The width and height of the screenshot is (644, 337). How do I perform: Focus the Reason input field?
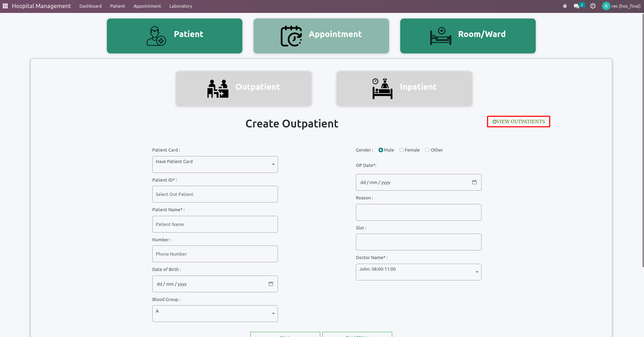(x=419, y=212)
